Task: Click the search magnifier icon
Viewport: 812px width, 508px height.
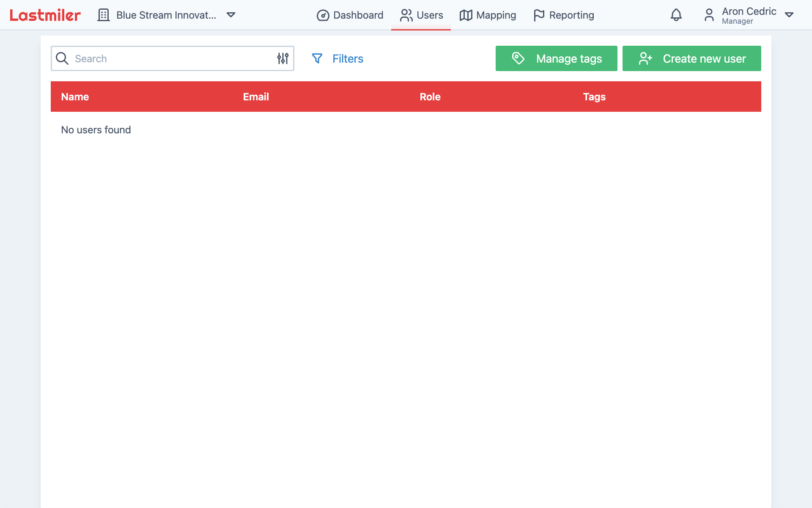Action: tap(62, 58)
